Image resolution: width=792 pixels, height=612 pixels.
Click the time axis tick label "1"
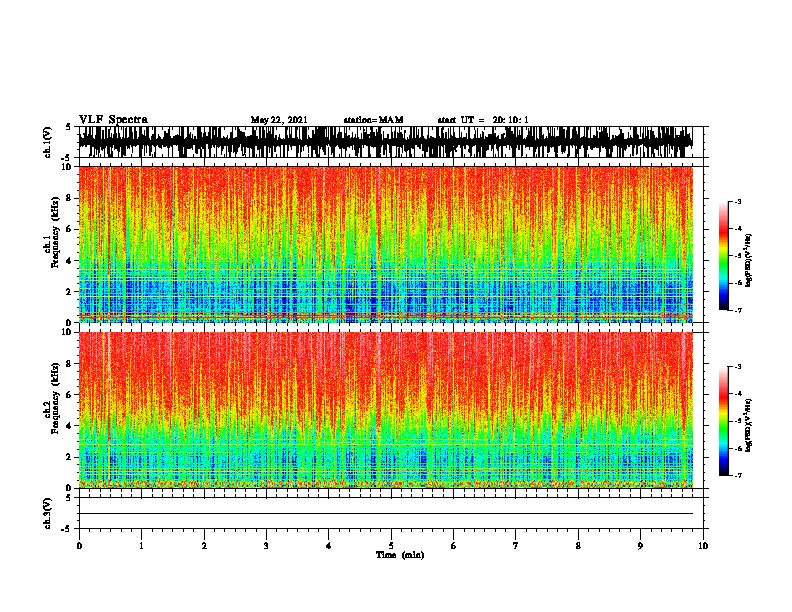[x=141, y=546]
